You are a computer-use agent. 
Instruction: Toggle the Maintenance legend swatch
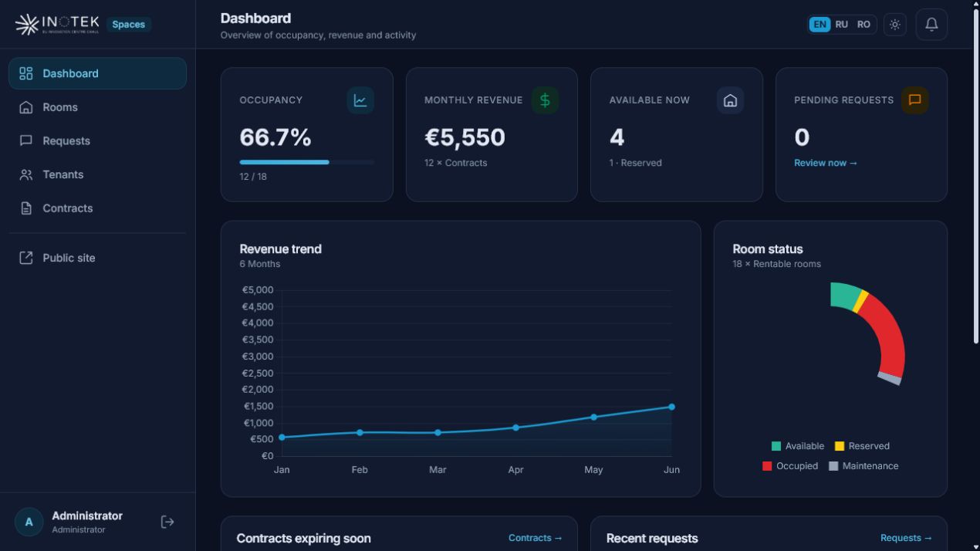[833, 466]
